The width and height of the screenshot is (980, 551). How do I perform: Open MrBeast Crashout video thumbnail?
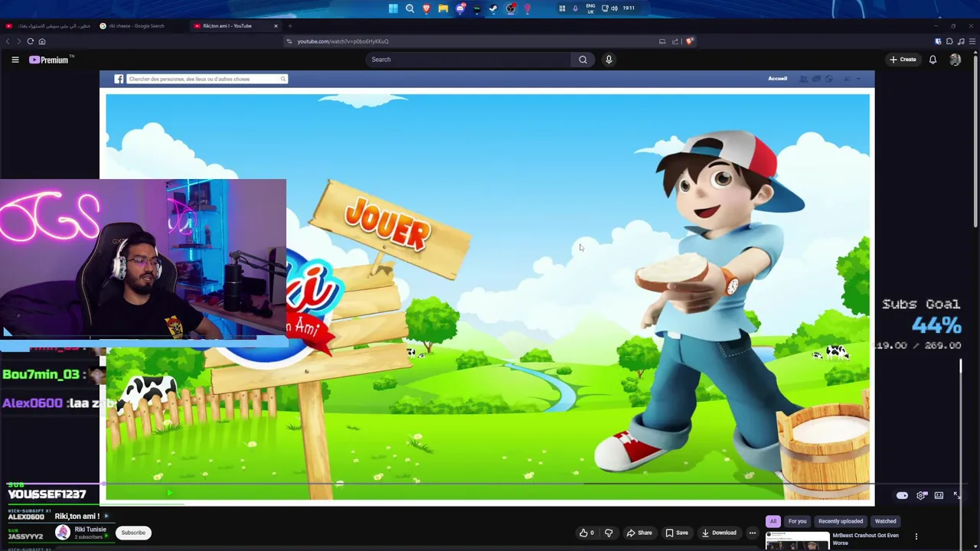[797, 541]
